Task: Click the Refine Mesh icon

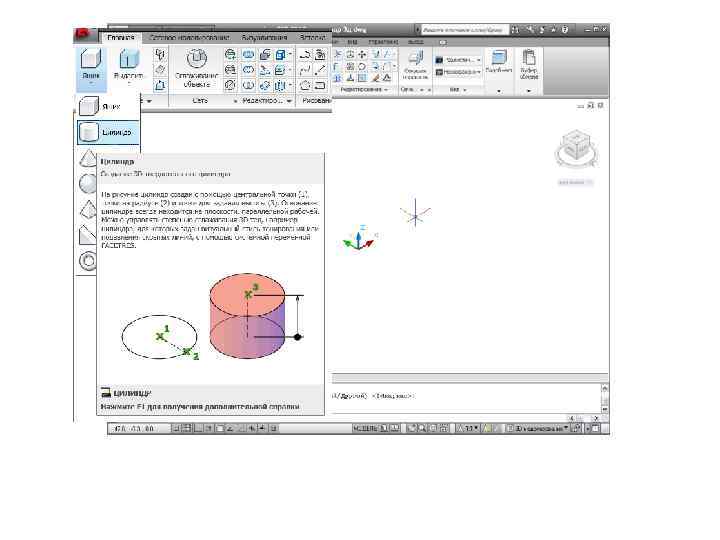Action: point(231,85)
